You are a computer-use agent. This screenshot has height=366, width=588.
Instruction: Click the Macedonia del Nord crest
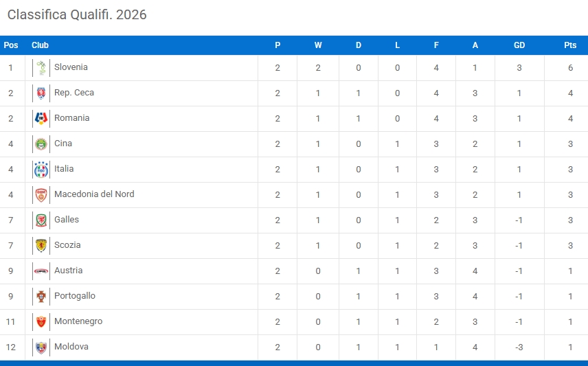pos(41,195)
